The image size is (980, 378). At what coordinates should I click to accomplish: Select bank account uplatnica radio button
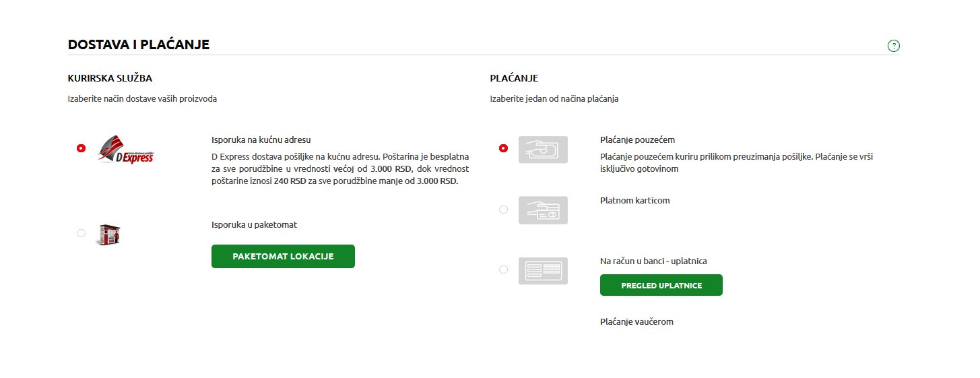503,270
